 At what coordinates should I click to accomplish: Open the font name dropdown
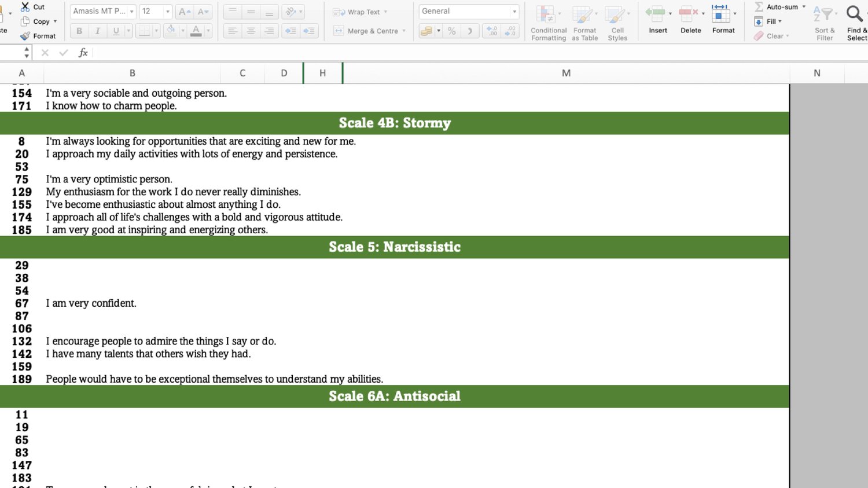click(132, 12)
